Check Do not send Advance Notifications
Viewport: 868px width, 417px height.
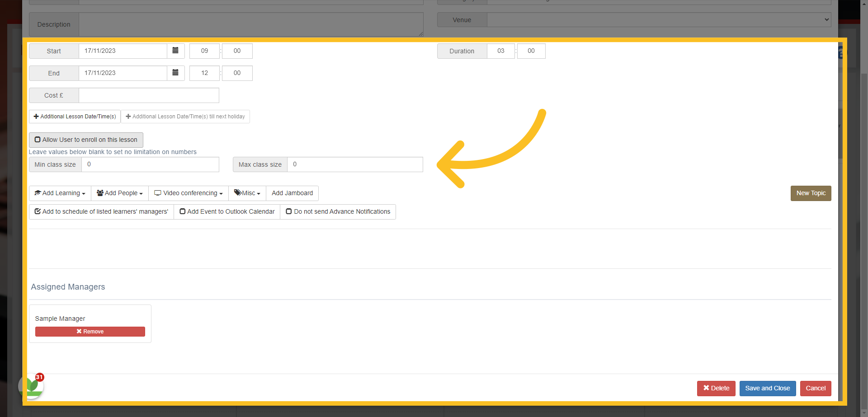coord(338,211)
